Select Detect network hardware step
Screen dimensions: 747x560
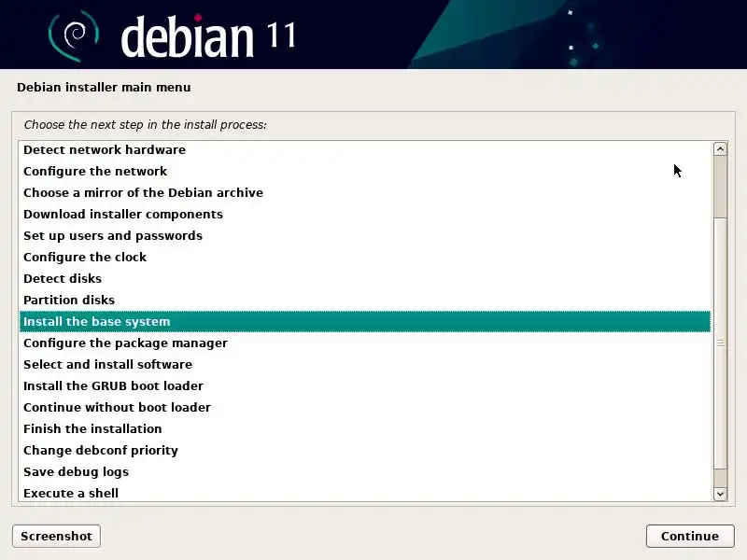pos(365,149)
